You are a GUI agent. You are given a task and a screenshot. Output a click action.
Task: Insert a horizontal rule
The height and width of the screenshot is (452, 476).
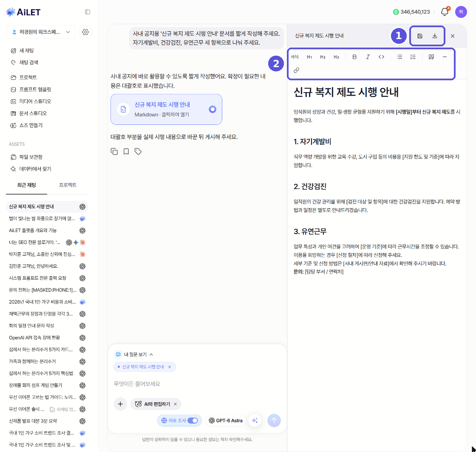click(445, 57)
